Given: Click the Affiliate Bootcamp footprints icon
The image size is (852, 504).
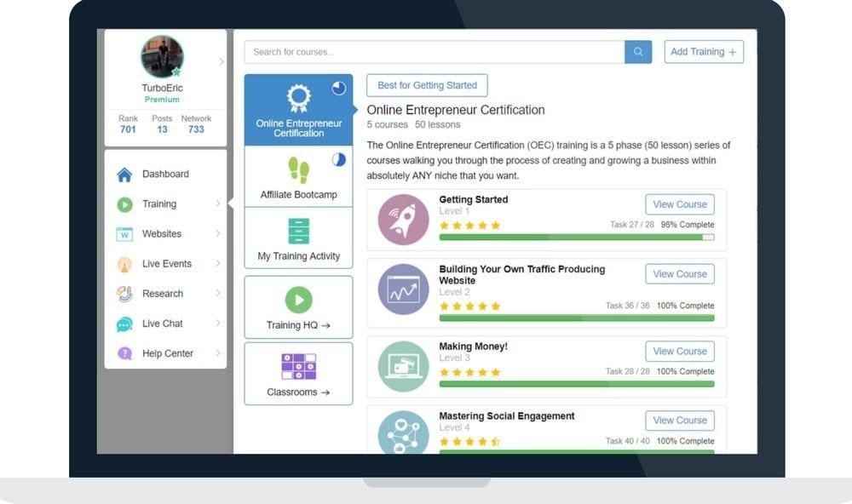Looking at the screenshot, I should (298, 170).
